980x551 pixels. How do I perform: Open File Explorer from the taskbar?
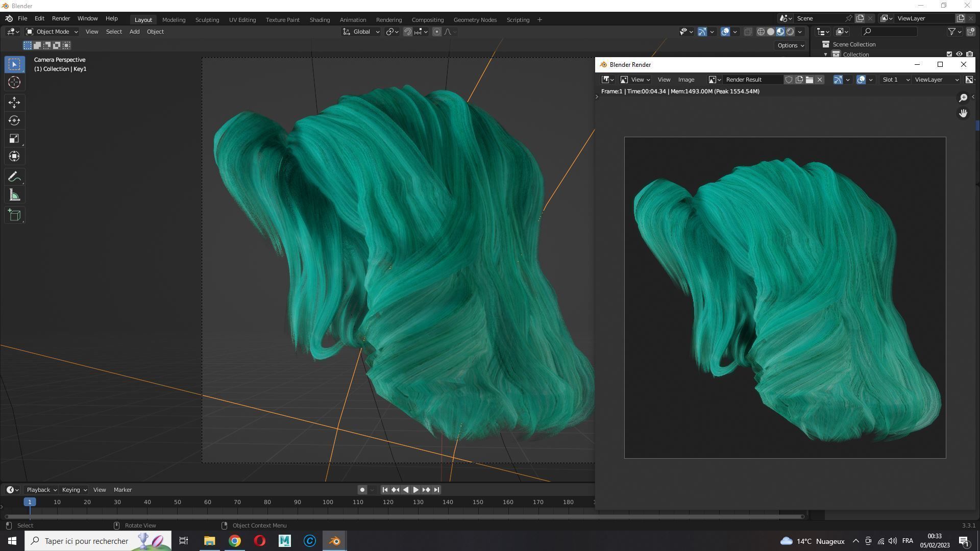(210, 541)
